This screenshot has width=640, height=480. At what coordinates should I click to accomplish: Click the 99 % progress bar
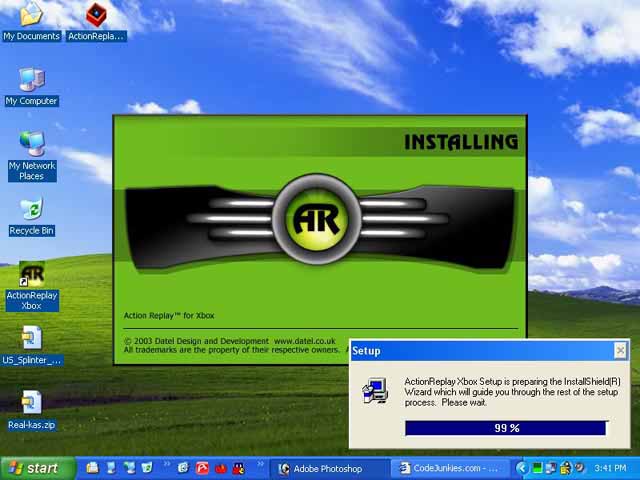click(506, 428)
